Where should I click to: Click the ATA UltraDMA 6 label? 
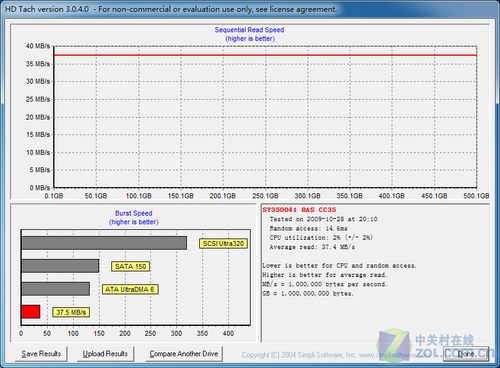pyautogui.click(x=130, y=289)
